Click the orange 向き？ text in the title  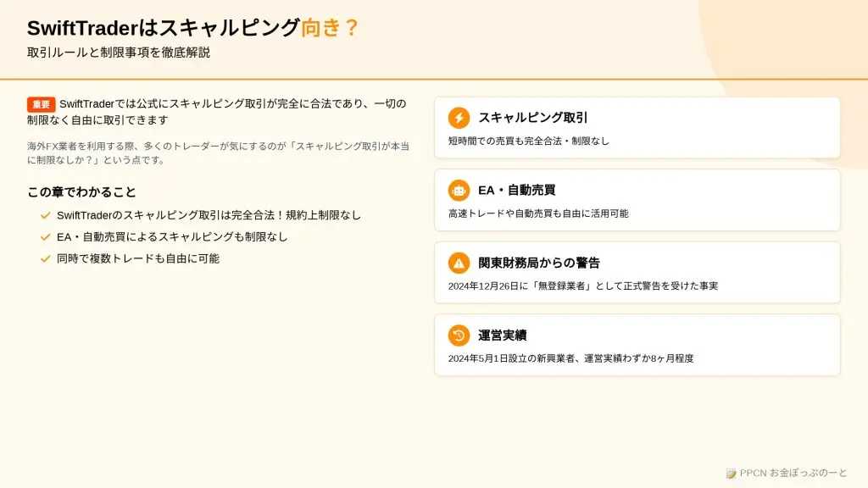(330, 28)
